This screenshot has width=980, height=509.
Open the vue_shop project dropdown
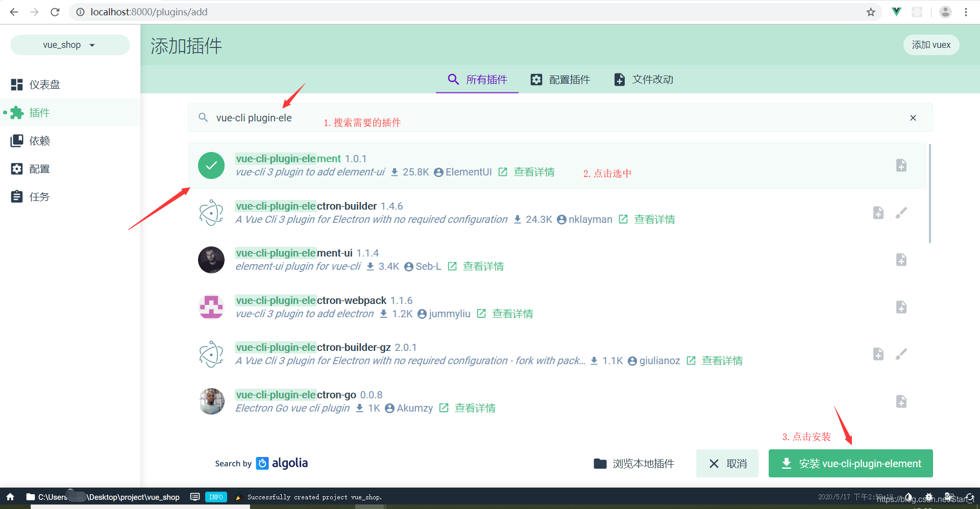coord(70,45)
